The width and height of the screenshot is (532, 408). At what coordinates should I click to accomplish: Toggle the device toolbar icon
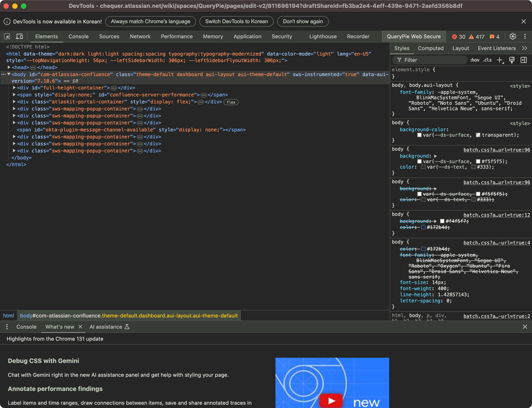pyautogui.click(x=19, y=37)
